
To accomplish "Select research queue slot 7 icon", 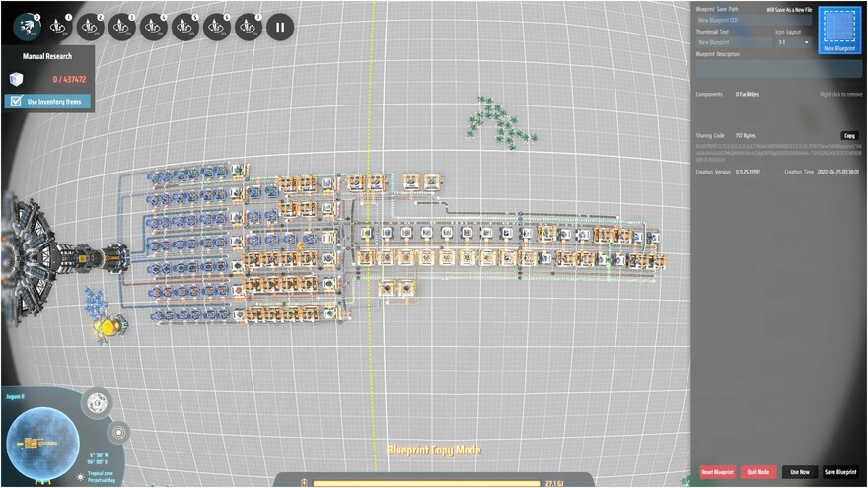I will [247, 27].
